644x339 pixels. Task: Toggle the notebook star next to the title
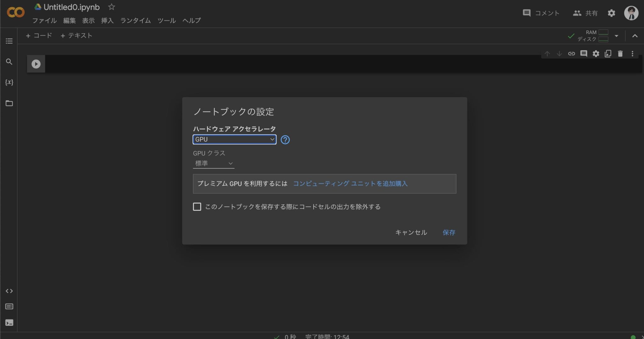point(112,7)
